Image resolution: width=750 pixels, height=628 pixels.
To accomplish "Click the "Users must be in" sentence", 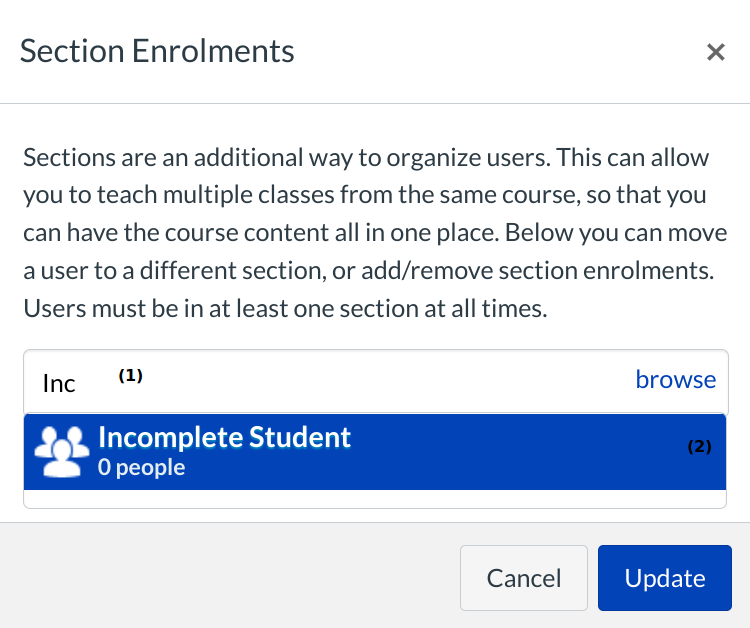I will click(285, 309).
